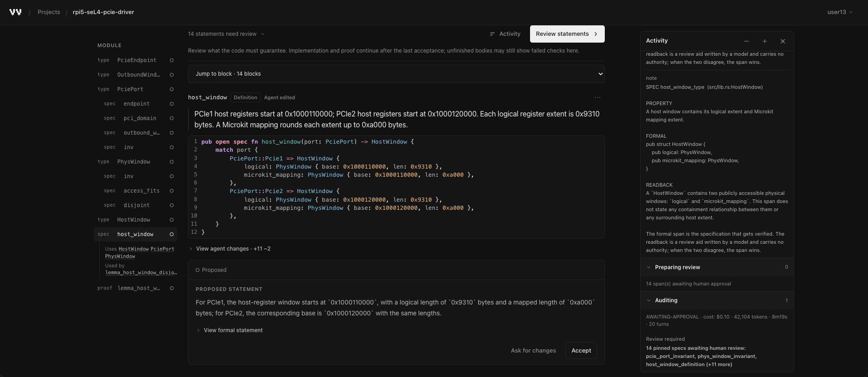Click the app logo icon in header
The image size is (868, 377).
15,12
